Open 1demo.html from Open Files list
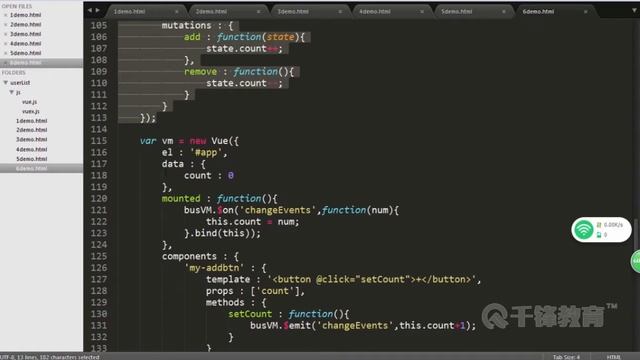The image size is (640, 360). pos(25,15)
